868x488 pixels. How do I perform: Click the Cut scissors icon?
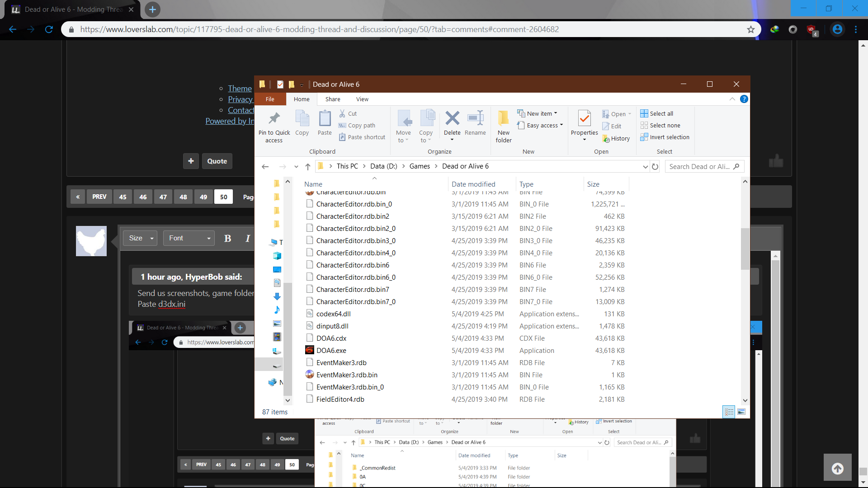coord(342,113)
